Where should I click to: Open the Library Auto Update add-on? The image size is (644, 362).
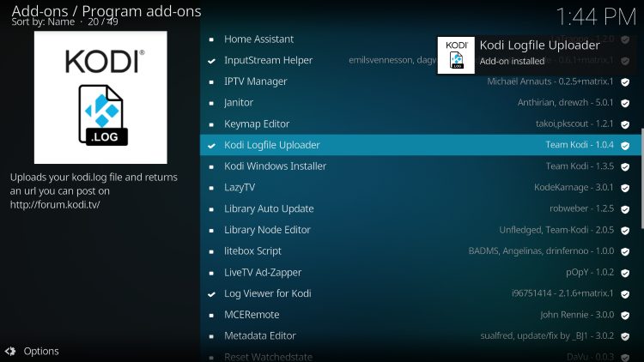(x=269, y=208)
